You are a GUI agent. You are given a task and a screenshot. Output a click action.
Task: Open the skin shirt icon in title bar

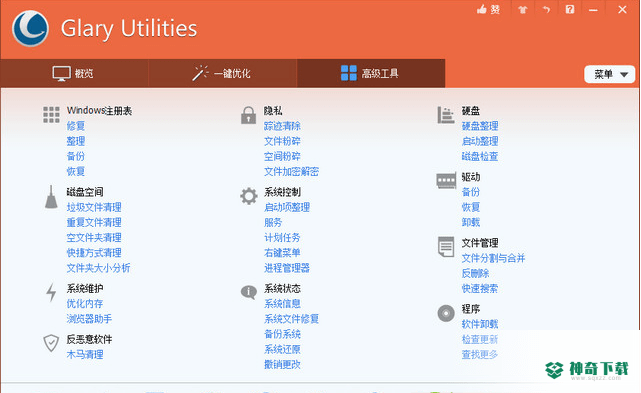coord(523,10)
